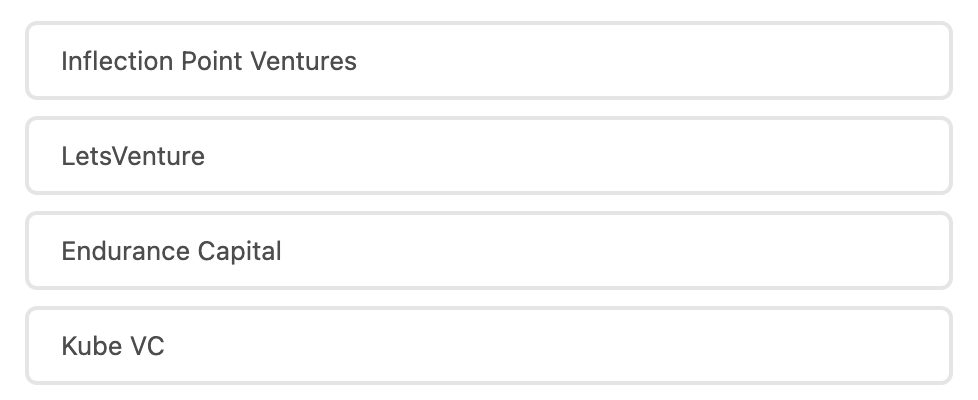Choose the first answer, Inflection Point Ventures
The width and height of the screenshot is (978, 400).
coord(488,61)
